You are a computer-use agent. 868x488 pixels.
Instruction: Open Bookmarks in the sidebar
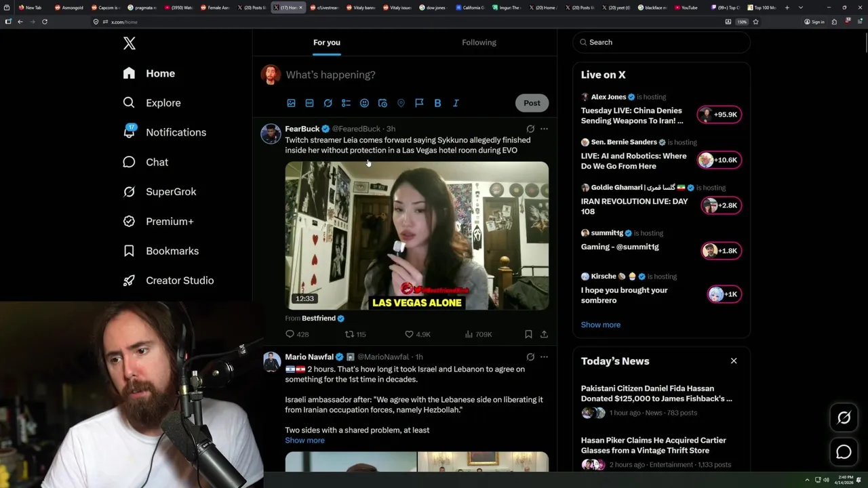point(161,251)
